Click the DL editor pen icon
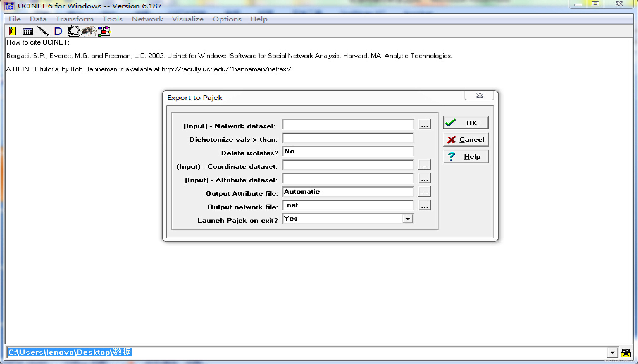Image resolution: width=638 pixels, height=364 pixels. coord(43,31)
